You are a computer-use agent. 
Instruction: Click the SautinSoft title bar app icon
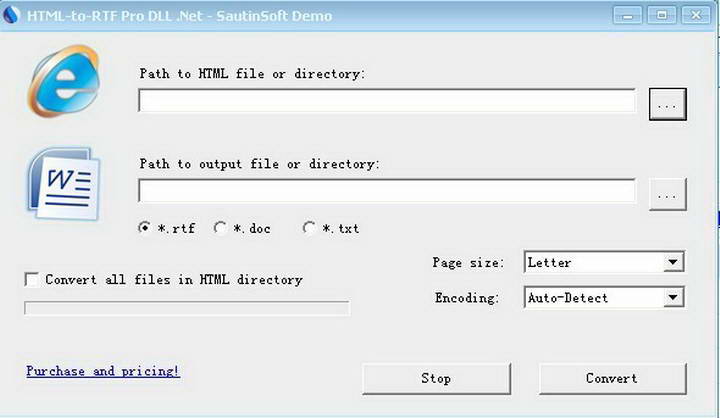click(x=11, y=15)
